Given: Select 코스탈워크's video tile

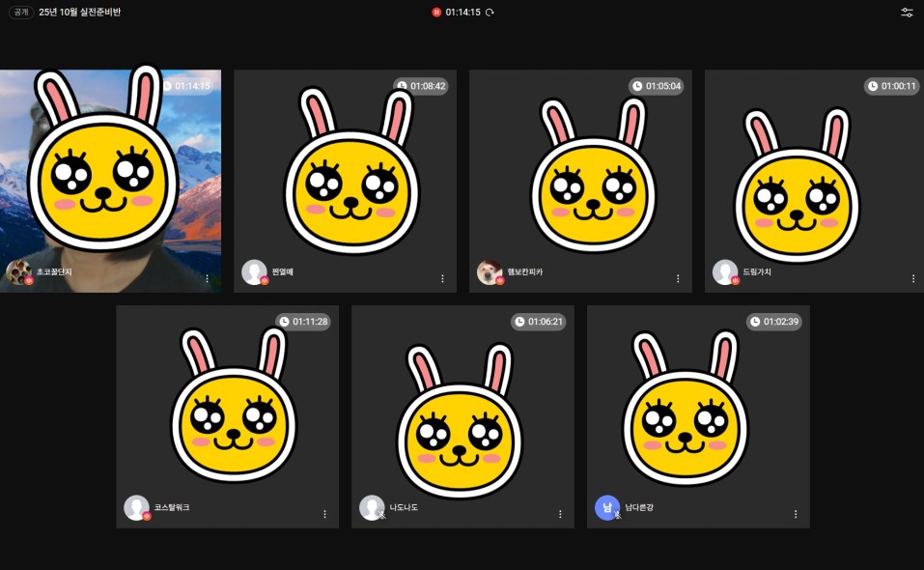Looking at the screenshot, I should pos(227,415).
